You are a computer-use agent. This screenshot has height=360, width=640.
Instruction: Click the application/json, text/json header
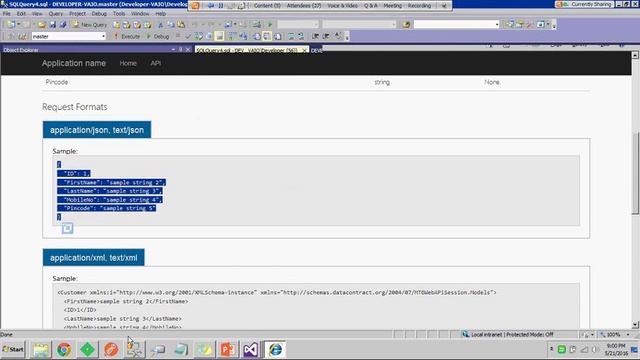(x=97, y=130)
